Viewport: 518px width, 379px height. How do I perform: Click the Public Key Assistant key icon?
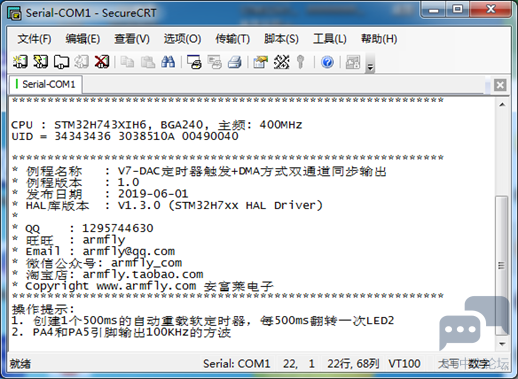[300, 62]
